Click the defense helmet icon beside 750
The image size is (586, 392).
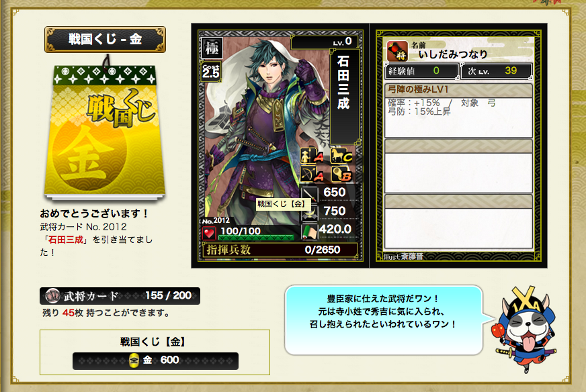point(310,213)
